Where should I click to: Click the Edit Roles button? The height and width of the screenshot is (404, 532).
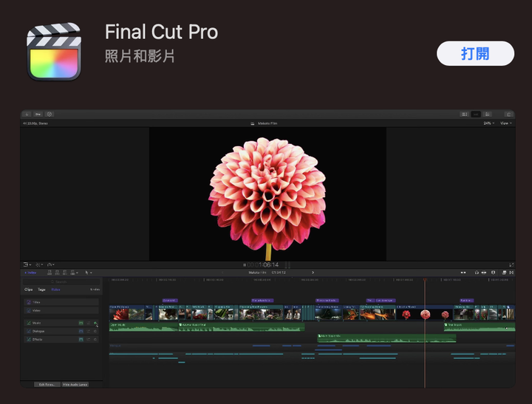click(47, 384)
